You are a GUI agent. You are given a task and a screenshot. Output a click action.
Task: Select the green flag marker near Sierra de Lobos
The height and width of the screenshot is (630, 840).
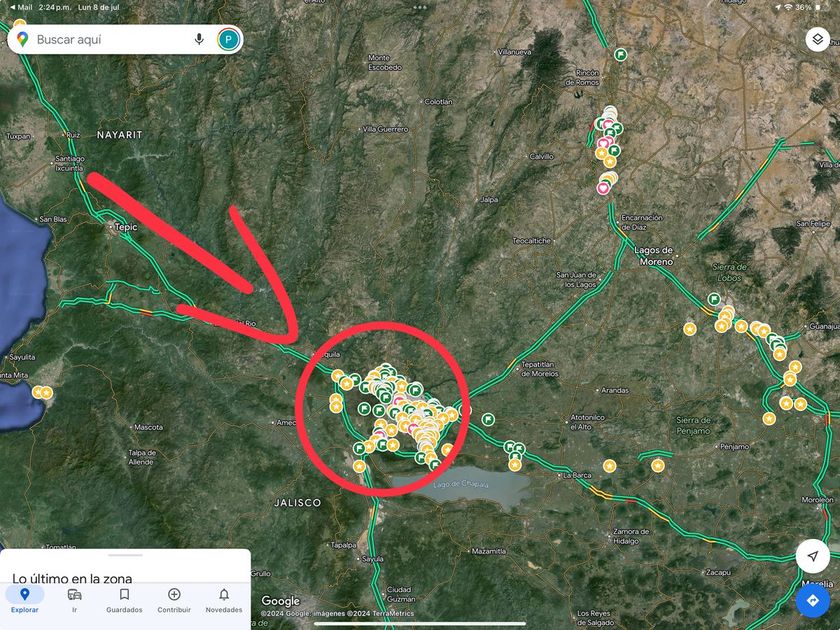click(714, 299)
